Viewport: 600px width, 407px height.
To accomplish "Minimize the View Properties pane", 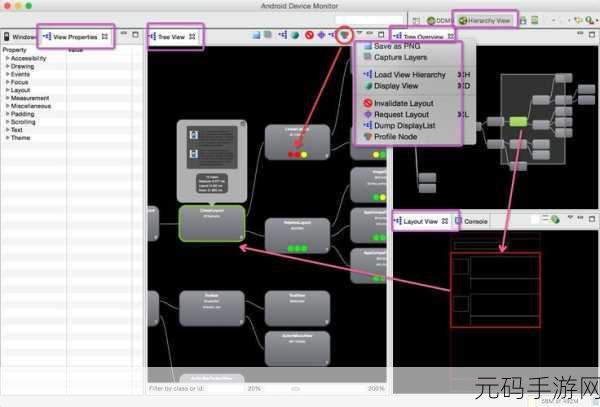I will click(124, 34).
